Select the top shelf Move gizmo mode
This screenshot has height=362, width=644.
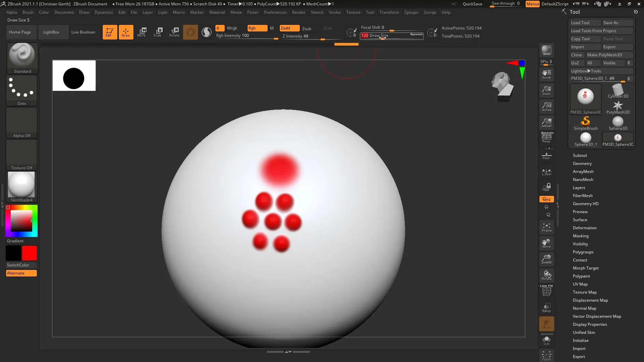(142, 32)
